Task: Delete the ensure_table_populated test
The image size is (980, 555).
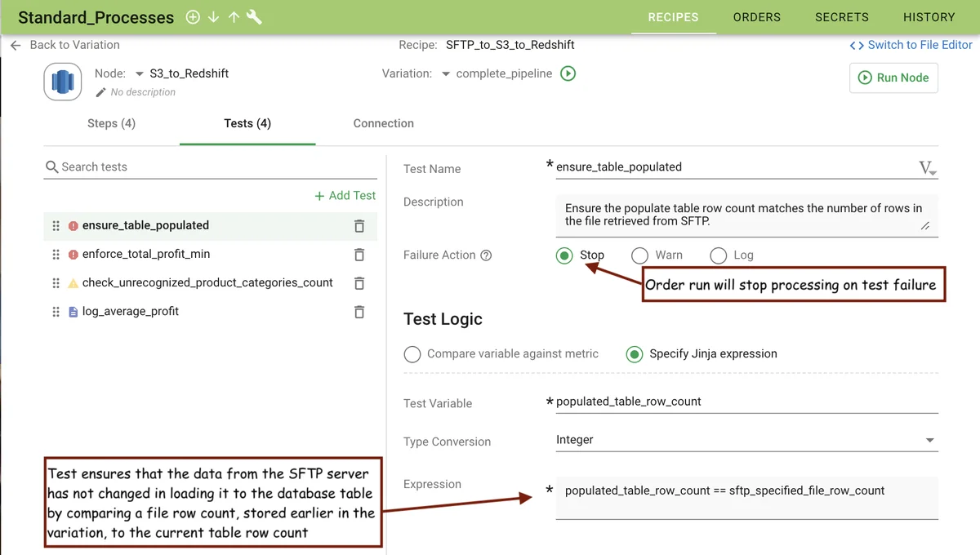Action: click(359, 226)
